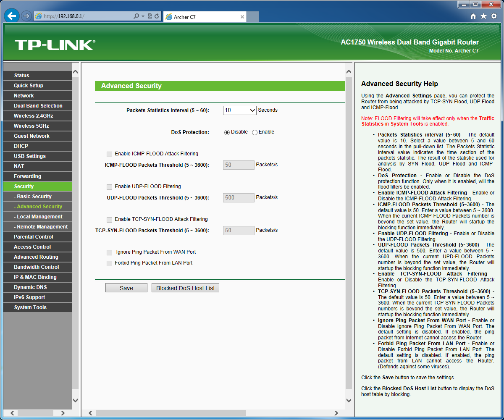Image resolution: width=504 pixels, height=420 pixels.
Task: Open Wireless 2.4GHz menu
Action: click(x=37, y=116)
